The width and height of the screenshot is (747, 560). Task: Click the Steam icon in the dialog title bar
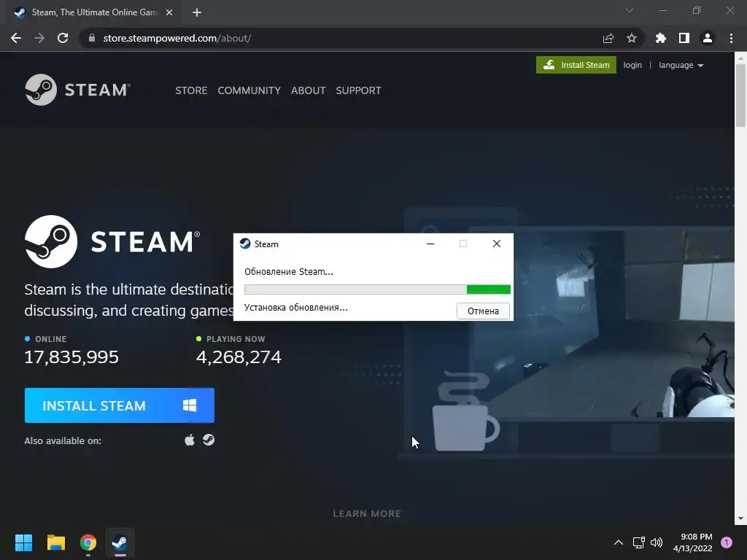pyautogui.click(x=245, y=244)
